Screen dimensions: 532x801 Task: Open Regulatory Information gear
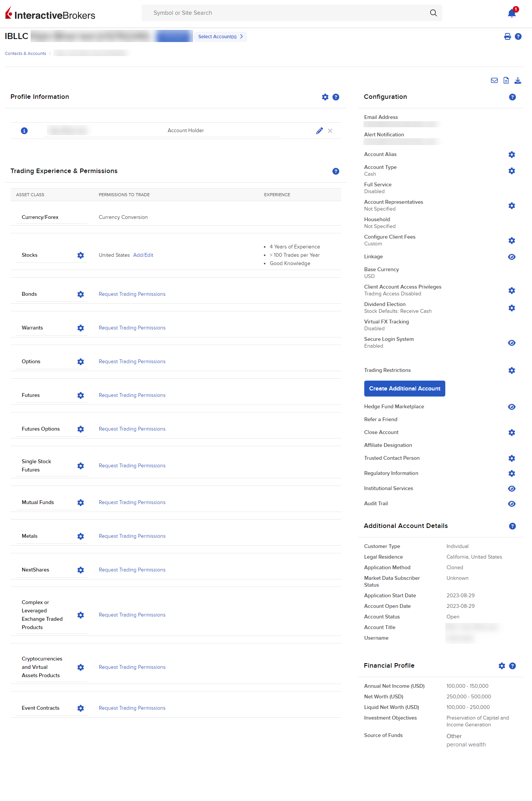point(512,473)
